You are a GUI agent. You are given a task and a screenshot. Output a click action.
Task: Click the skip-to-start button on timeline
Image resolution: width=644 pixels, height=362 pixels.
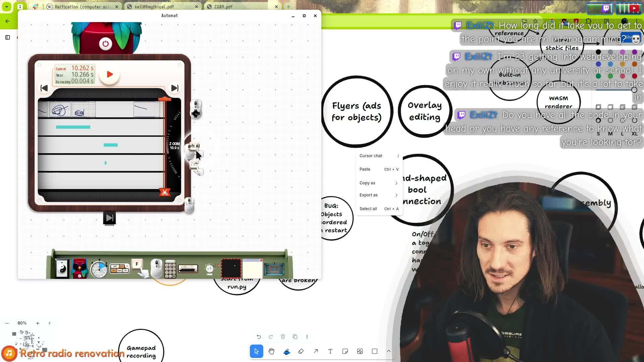[x=44, y=88]
